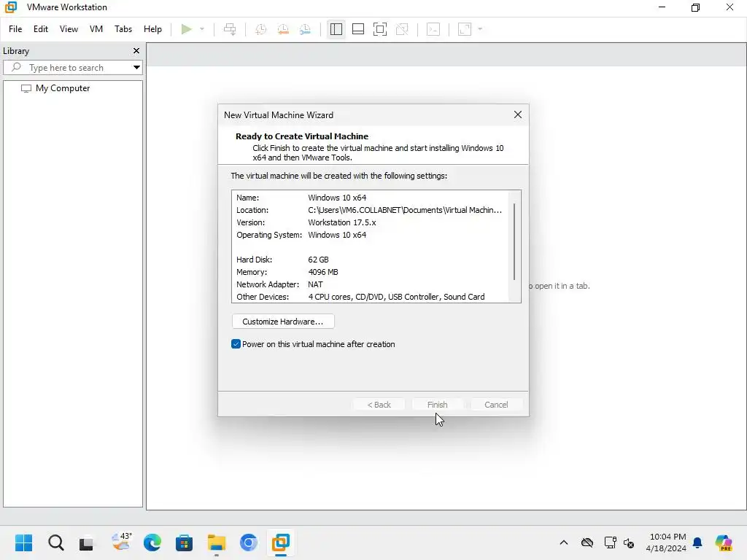Click the console view toolbar icon
The image size is (747, 560).
[433, 29]
